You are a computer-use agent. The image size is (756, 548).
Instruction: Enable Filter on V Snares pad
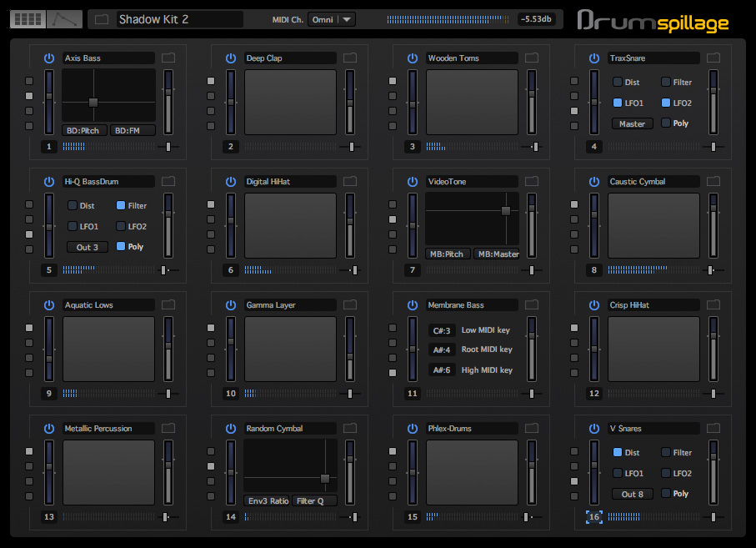coord(666,452)
